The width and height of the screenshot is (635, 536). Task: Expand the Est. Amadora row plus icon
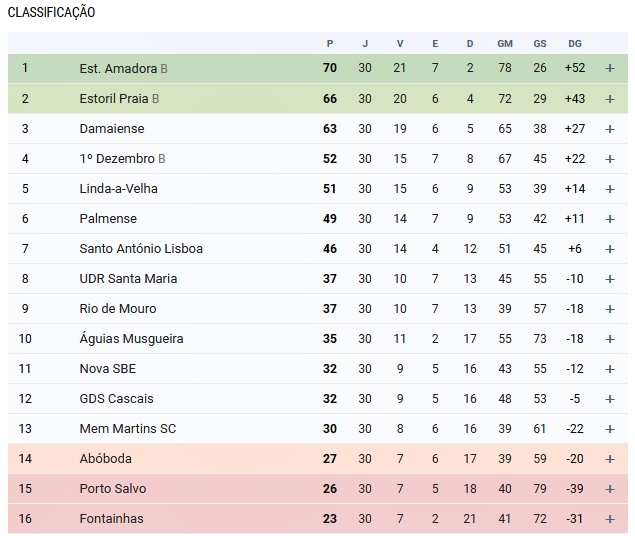[x=610, y=69]
